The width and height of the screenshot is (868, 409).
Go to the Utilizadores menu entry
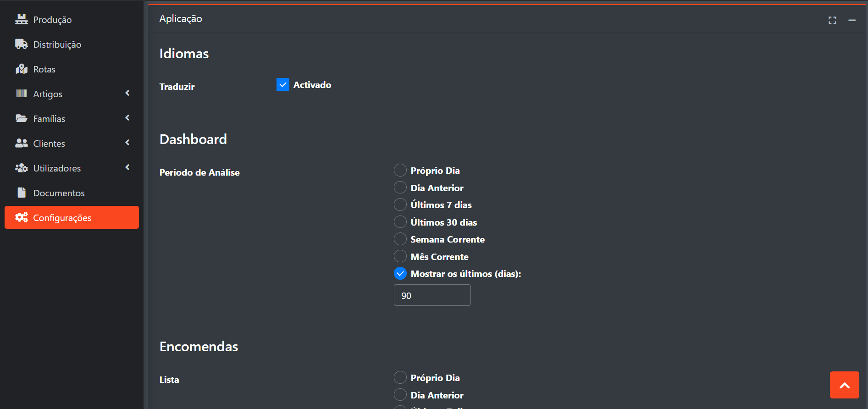pos(57,168)
